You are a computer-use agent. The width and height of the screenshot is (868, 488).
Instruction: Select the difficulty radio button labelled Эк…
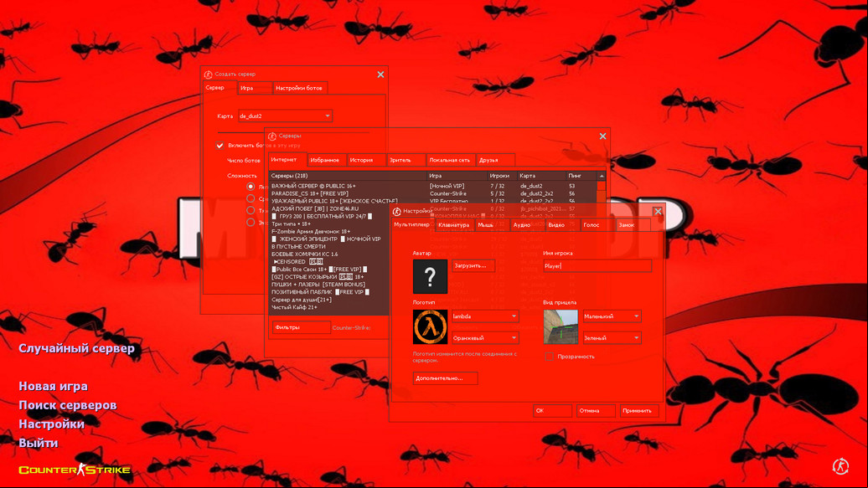(251, 223)
